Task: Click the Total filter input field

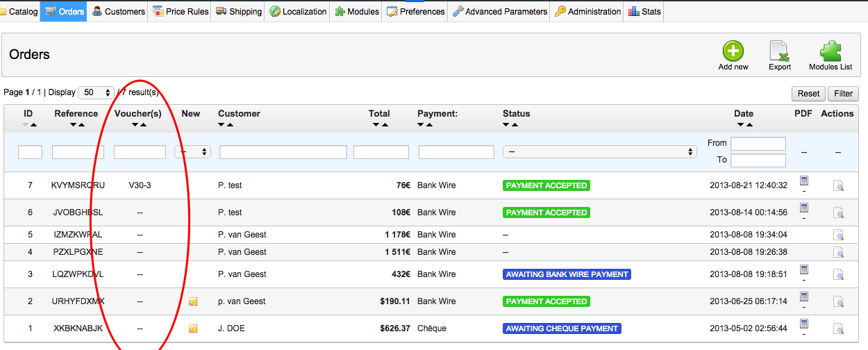Action: pos(381,152)
